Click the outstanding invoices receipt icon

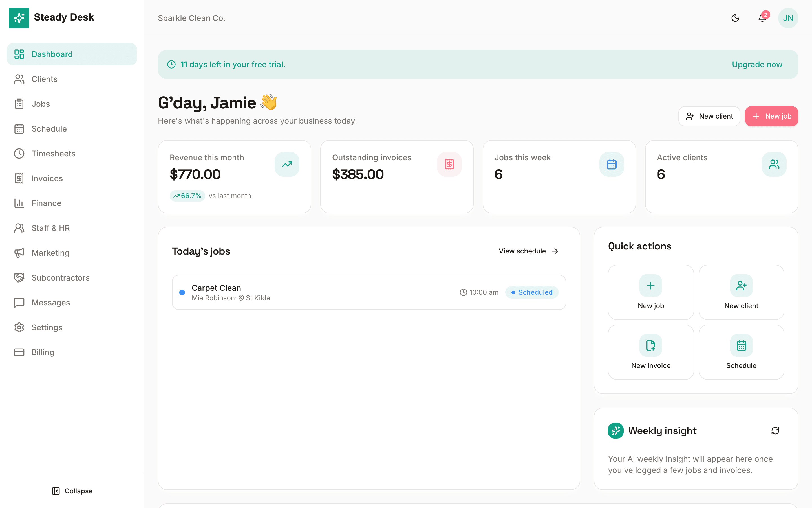[x=449, y=164]
